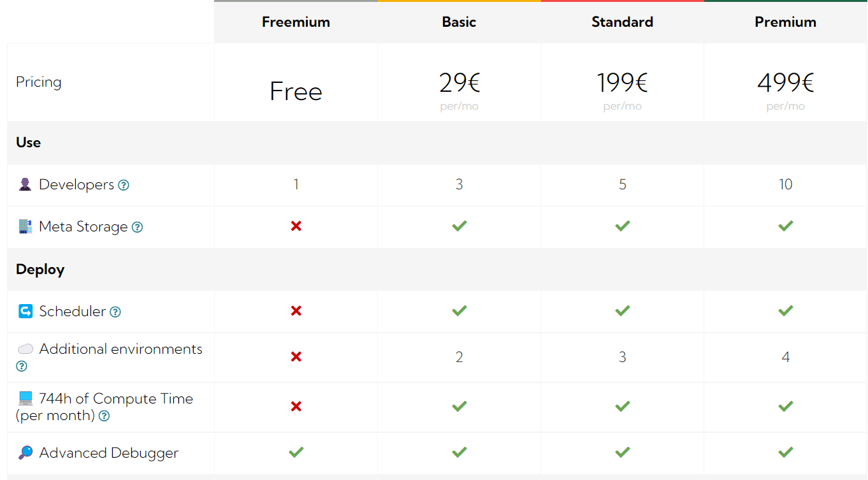Collapse the Use section header
The image size is (868, 480).
(28, 143)
